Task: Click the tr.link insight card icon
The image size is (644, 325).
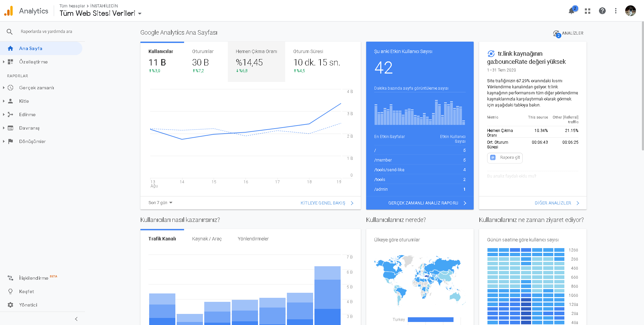Action: tap(491, 54)
